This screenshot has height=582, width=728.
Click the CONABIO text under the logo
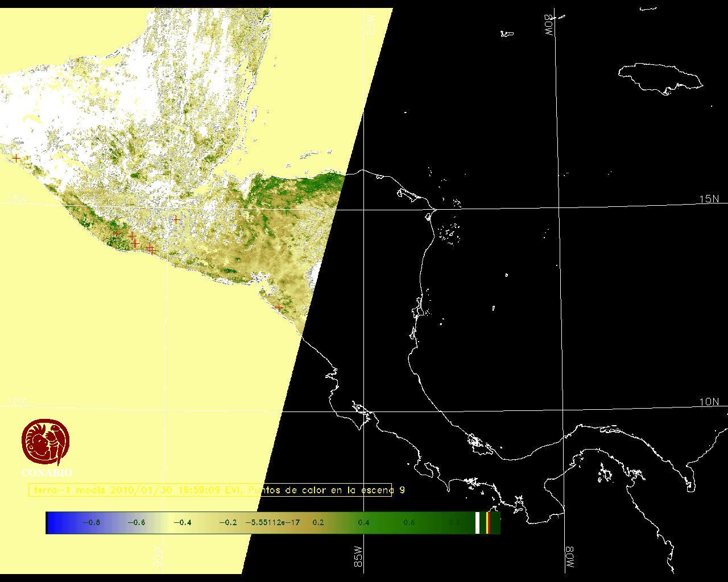tap(47, 473)
